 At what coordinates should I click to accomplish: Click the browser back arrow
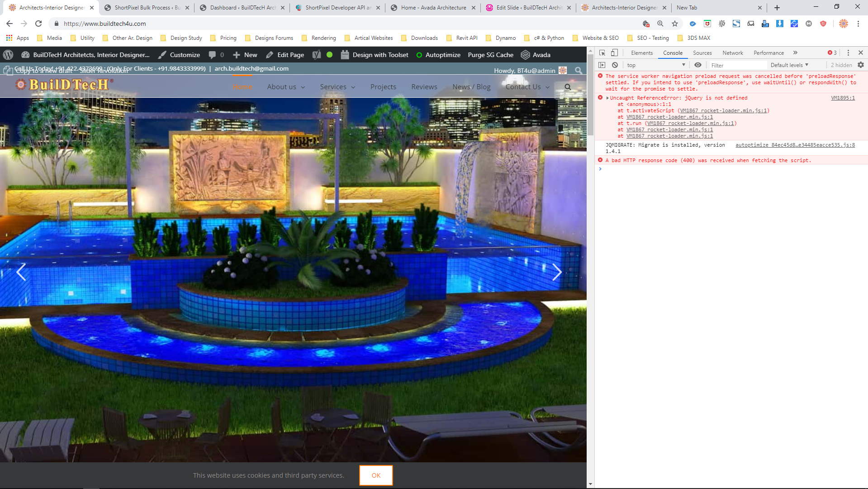click(x=9, y=24)
